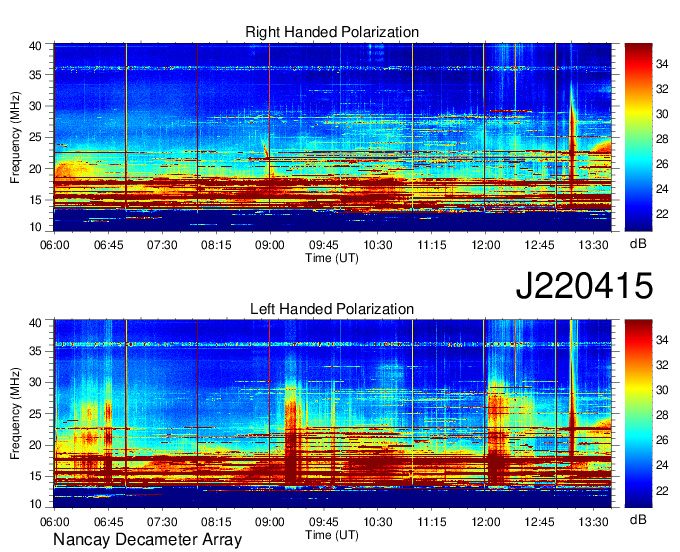Click the 34 dB mark on Right Handed color bar
Viewport: 680px width, 552px height.
[662, 65]
